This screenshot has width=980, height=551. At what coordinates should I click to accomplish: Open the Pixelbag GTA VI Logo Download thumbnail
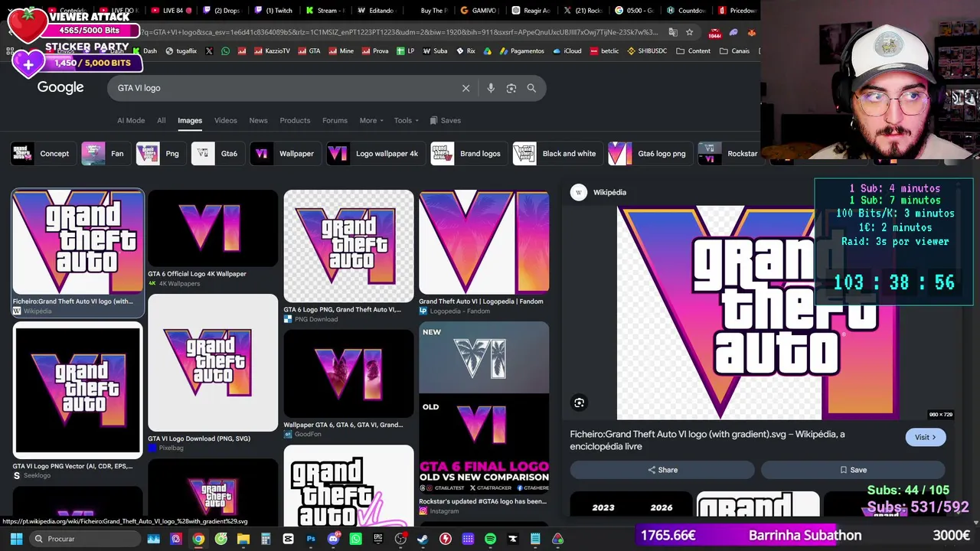(x=213, y=363)
